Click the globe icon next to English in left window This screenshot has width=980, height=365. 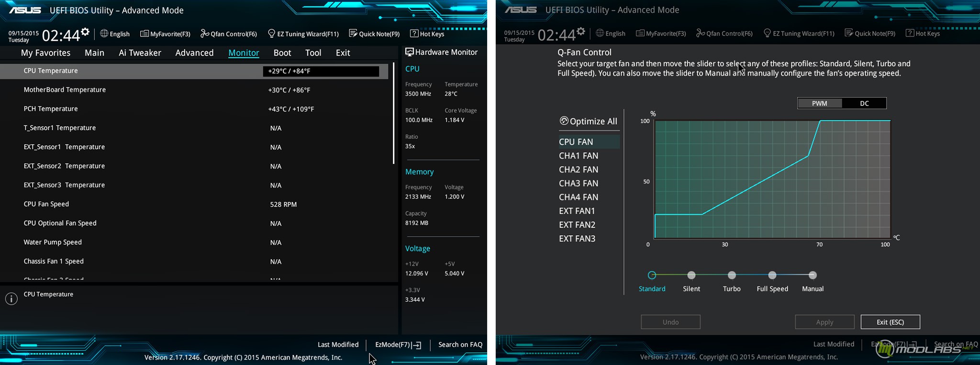104,34
